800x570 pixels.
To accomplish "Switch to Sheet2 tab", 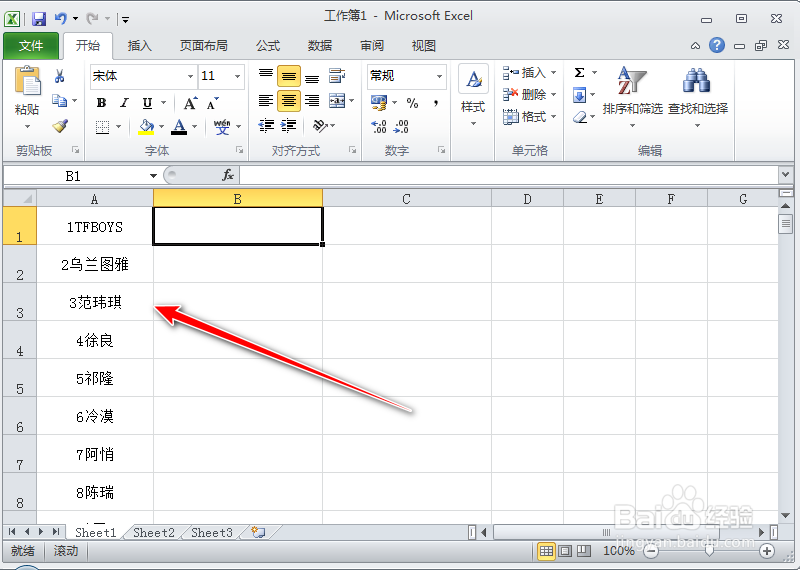I will pos(154,533).
